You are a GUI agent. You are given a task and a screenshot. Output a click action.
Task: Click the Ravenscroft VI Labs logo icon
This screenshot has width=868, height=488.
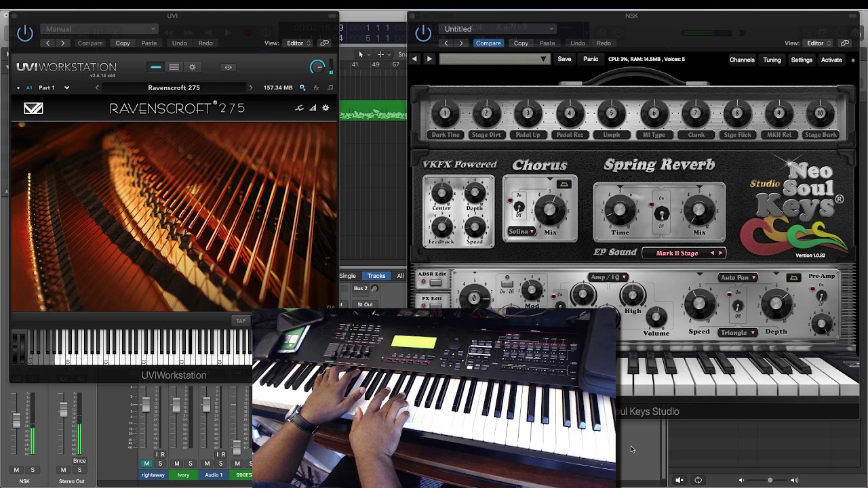(x=33, y=108)
